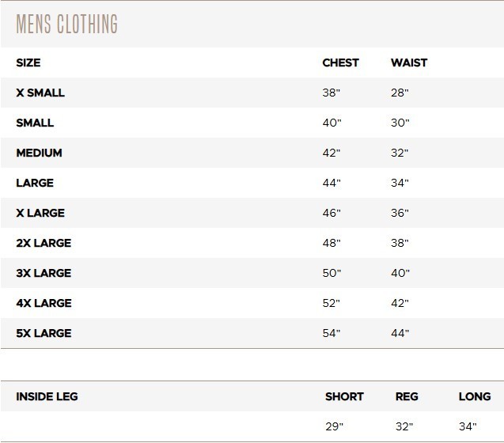Click the 3X LARGE size row label
Viewport: 504px width, 443px height.
[x=44, y=273]
